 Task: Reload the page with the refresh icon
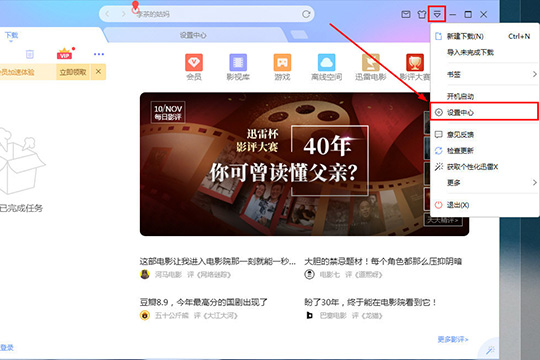coord(306,14)
